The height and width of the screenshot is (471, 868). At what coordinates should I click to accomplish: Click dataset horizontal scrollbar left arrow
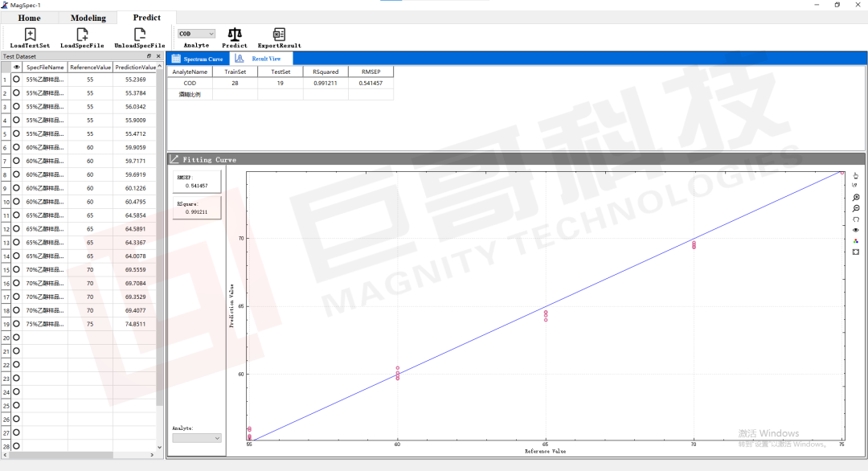coord(5,455)
